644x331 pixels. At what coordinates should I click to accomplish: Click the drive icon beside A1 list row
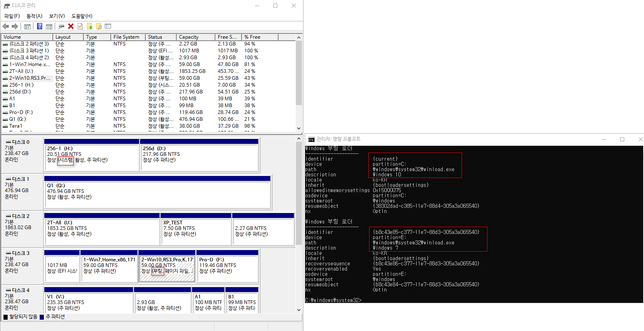pyautogui.click(x=5, y=99)
